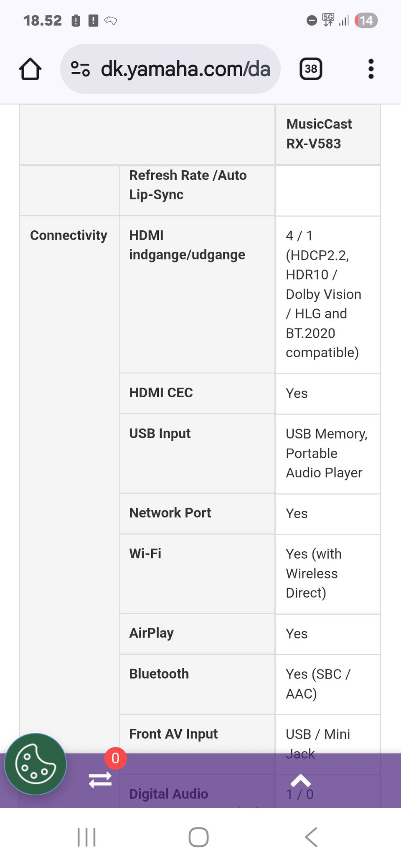The height and width of the screenshot is (868, 401).
Task: Tap the browser home icon
Action: click(x=30, y=69)
